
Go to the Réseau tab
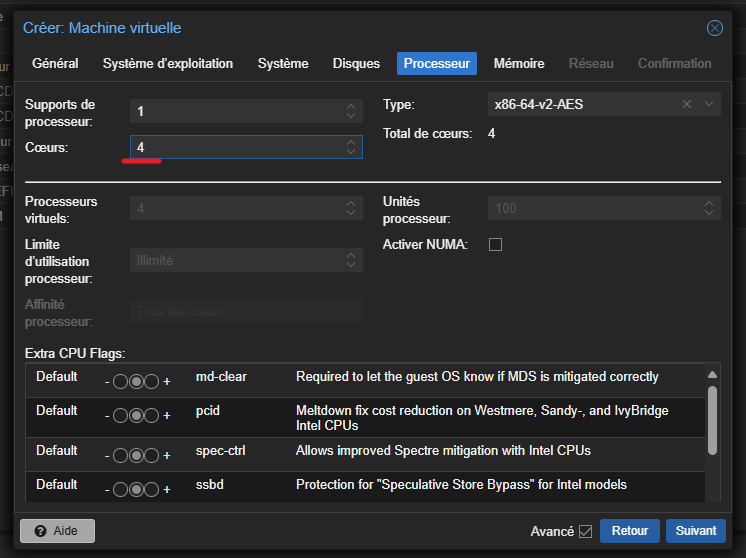click(x=591, y=64)
